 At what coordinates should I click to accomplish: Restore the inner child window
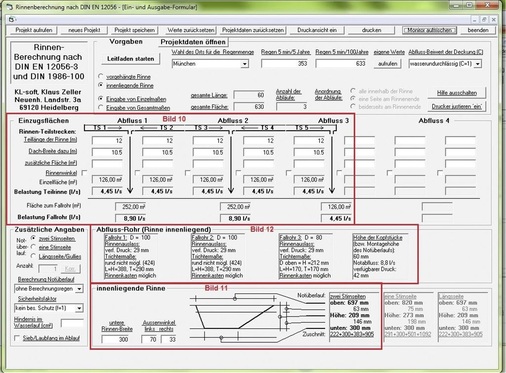484,20
